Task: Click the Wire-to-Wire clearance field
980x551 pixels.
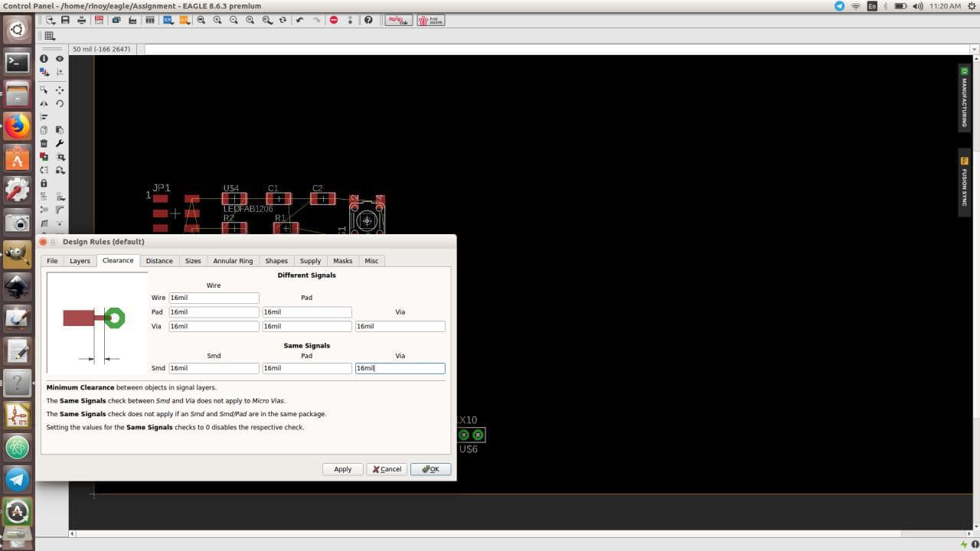Action: 214,298
